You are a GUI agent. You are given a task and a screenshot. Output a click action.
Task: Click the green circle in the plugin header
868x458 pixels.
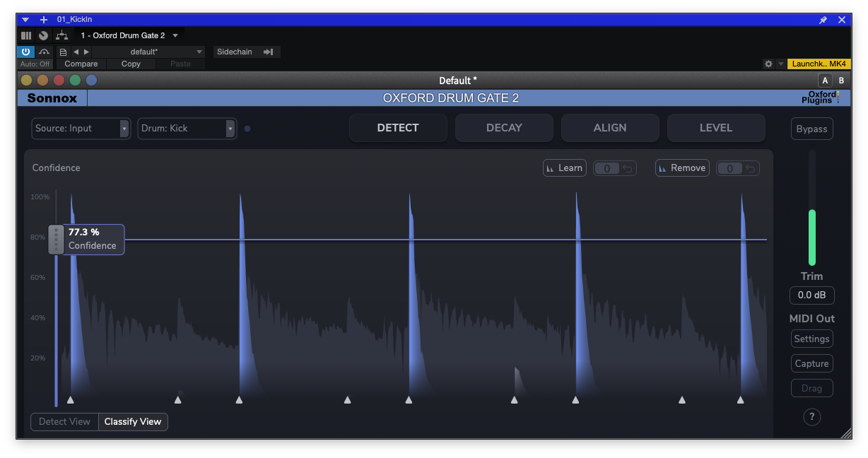coord(76,81)
